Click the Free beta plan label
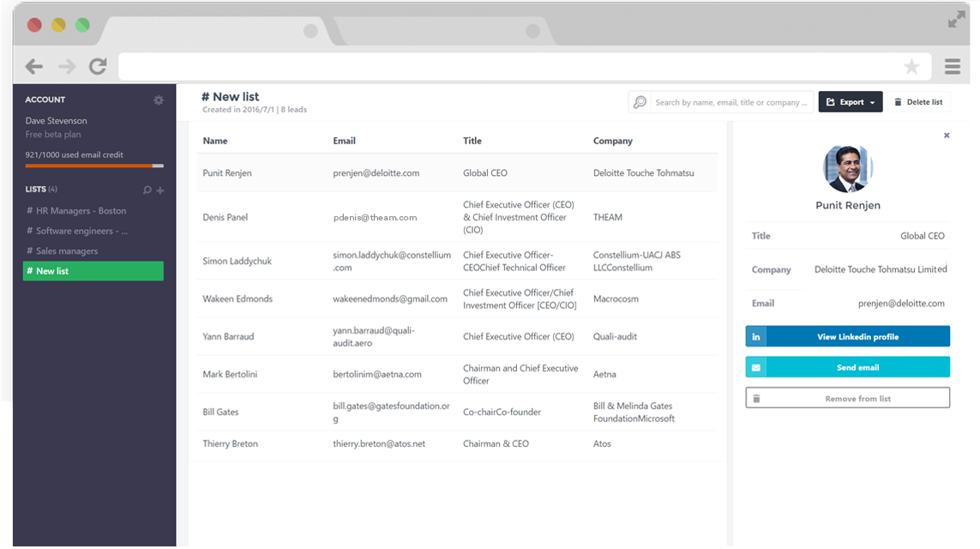Image resolution: width=980 pixels, height=549 pixels. click(x=53, y=135)
